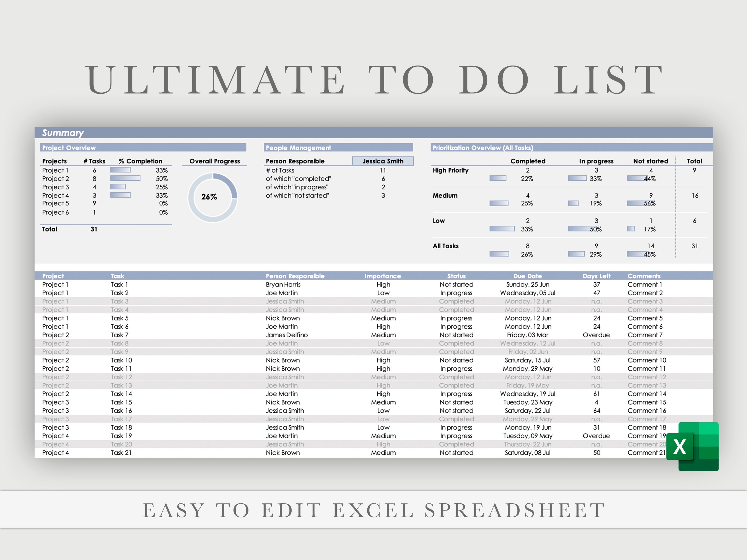Viewport: 747px width, 560px height.
Task: Click the Wednesday, 12 Jul due date
Action: [x=528, y=343]
